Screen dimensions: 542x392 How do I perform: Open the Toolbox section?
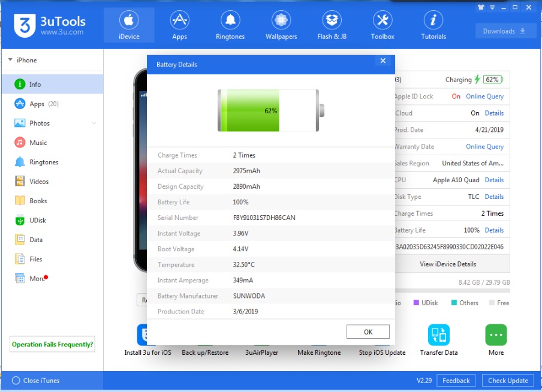point(383,25)
